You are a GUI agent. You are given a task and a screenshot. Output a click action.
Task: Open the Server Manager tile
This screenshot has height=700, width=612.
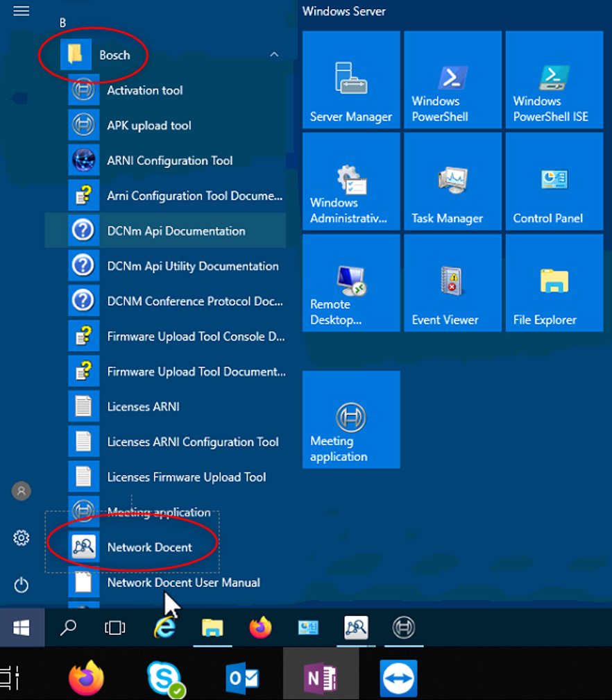click(351, 80)
